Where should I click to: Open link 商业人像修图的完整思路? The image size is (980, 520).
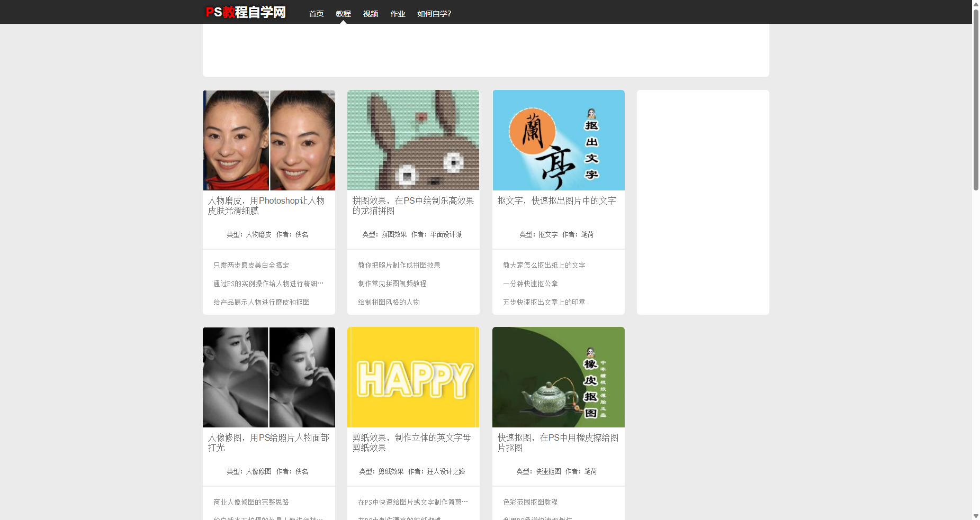point(251,502)
